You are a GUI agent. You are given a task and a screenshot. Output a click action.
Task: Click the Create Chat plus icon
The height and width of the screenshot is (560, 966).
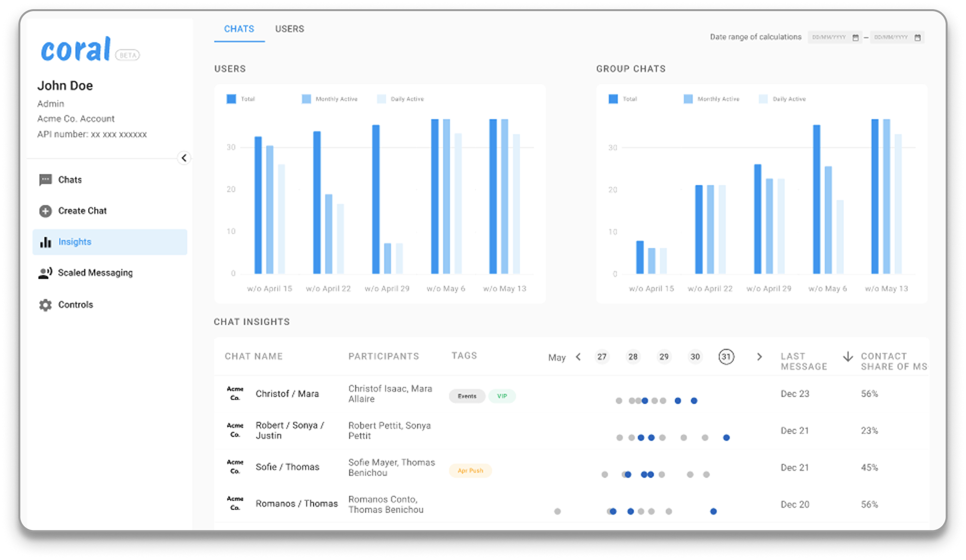[45, 211]
